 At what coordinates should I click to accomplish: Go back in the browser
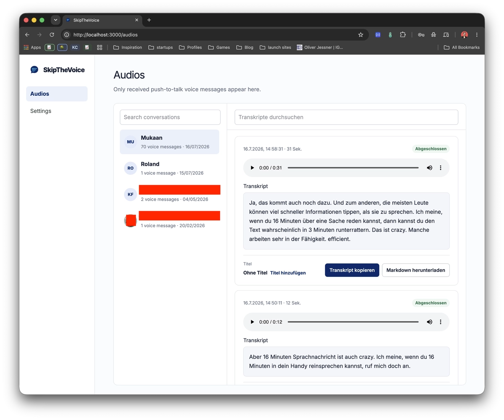tap(27, 35)
